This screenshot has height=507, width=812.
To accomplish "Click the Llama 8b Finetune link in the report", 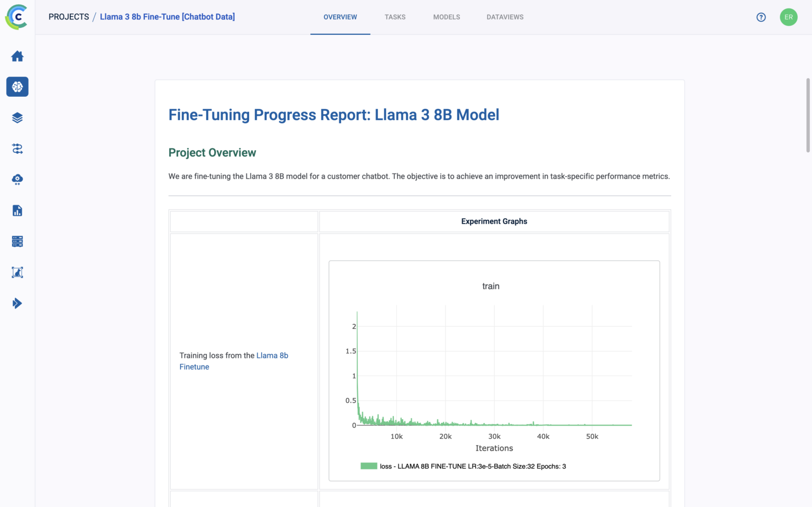I will (x=272, y=355).
